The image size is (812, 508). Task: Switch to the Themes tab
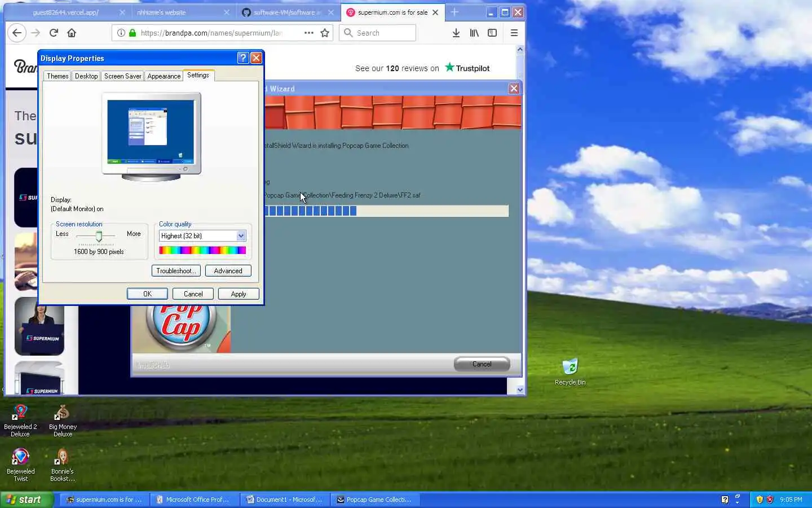point(58,76)
